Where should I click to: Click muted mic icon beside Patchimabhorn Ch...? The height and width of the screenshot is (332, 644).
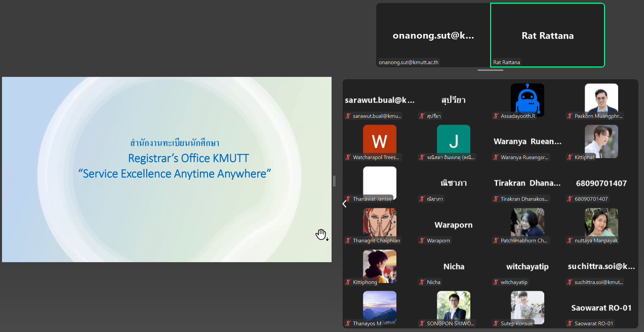(496, 241)
